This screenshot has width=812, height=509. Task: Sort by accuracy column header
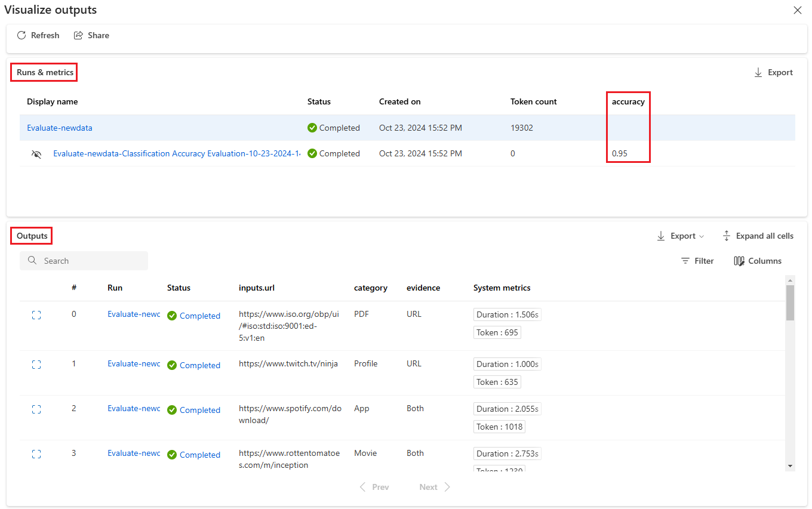[x=628, y=101]
